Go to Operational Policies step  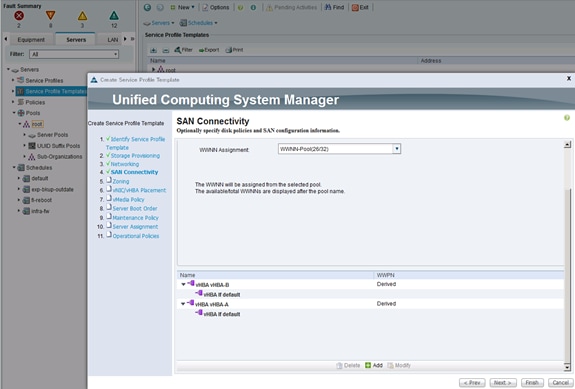[x=136, y=236]
